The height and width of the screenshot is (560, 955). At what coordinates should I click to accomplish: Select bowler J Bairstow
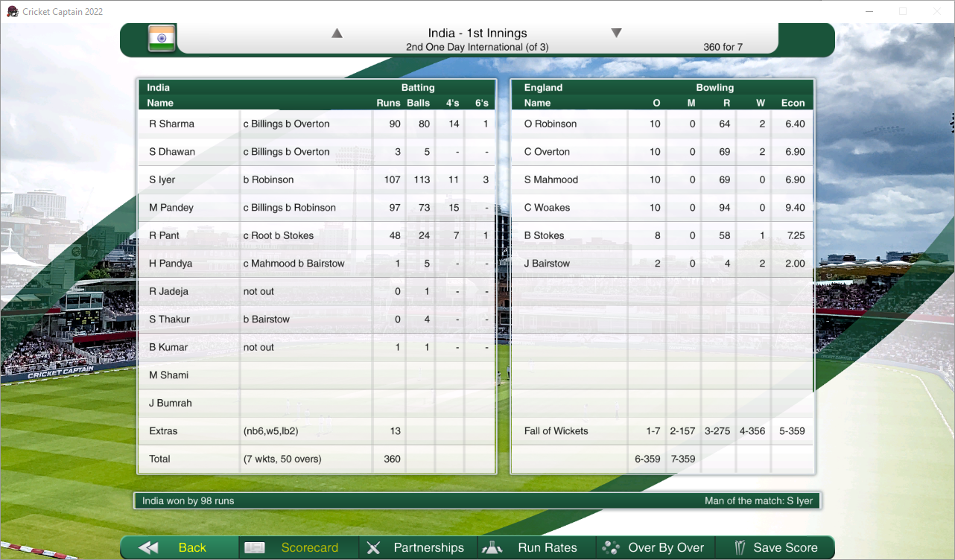pos(547,264)
